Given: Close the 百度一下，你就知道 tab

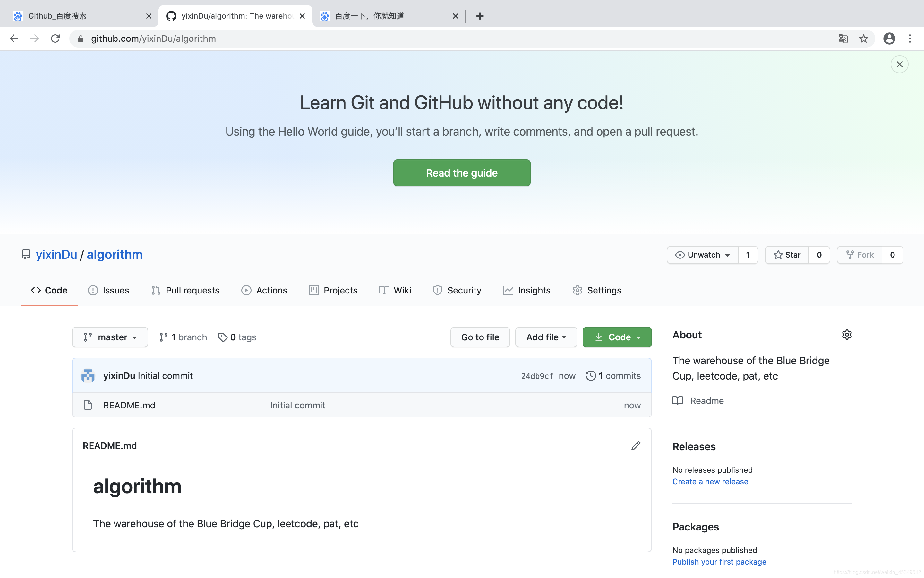Looking at the screenshot, I should pyautogui.click(x=456, y=16).
